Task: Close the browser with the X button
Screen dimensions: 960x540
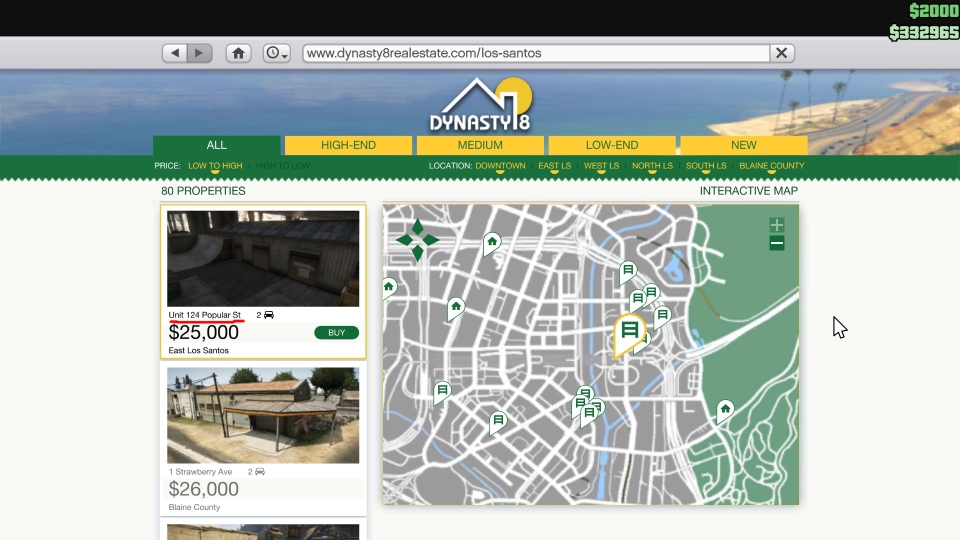Action: (782, 53)
